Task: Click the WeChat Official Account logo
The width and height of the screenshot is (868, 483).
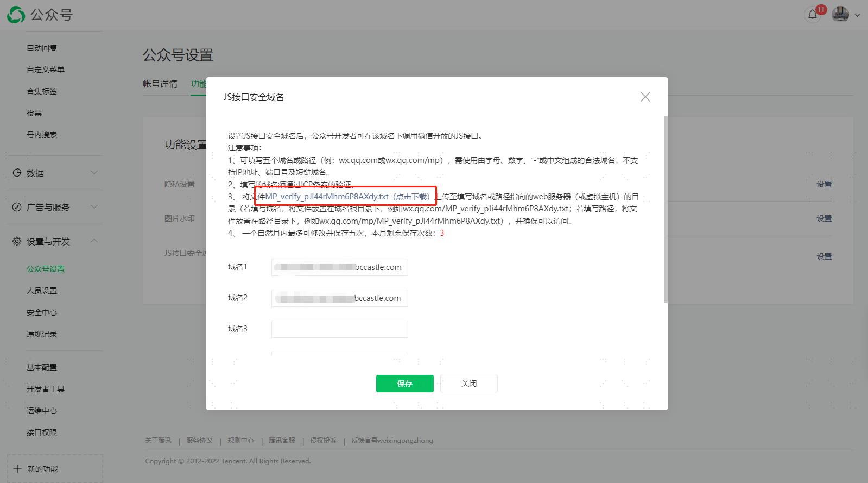Action: [39, 15]
